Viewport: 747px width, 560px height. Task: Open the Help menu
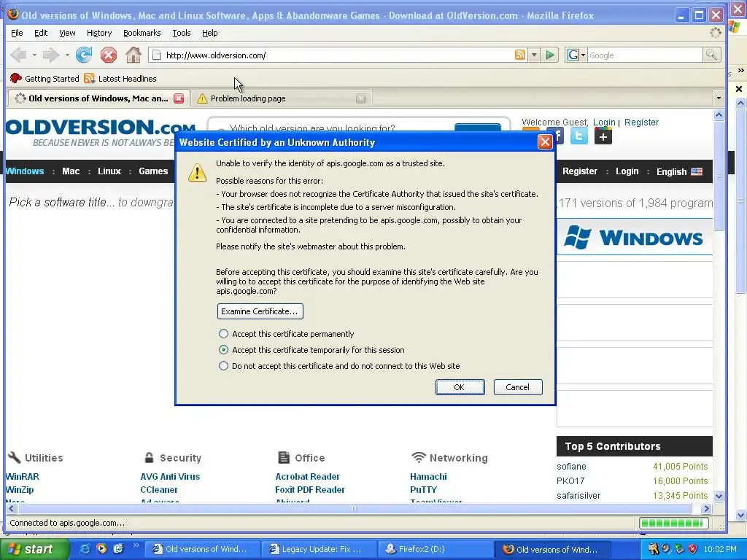click(209, 33)
